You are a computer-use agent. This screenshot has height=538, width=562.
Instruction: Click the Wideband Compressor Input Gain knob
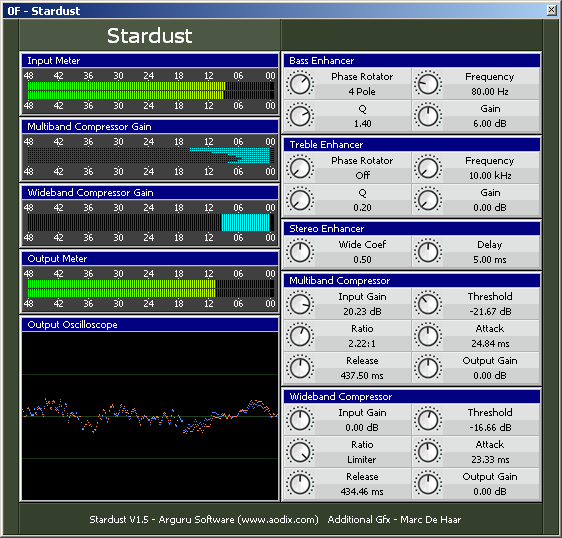[x=300, y=420]
